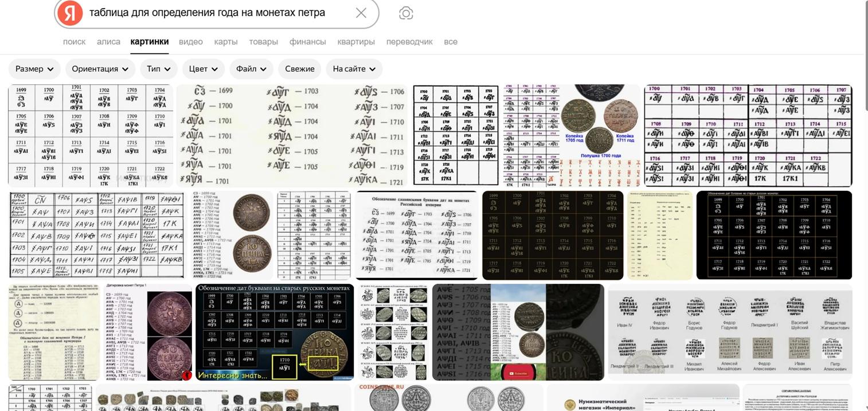Open the переводчик link
Viewport: 868px width, 411px height.
409,42
